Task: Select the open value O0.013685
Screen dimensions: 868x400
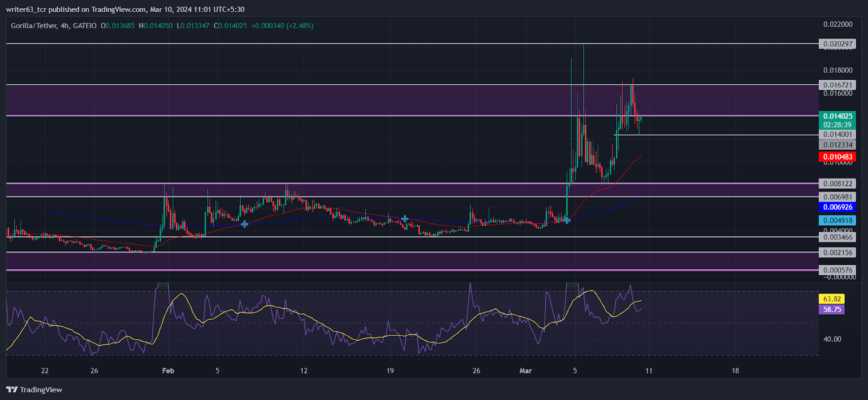Action: pyautogui.click(x=118, y=26)
